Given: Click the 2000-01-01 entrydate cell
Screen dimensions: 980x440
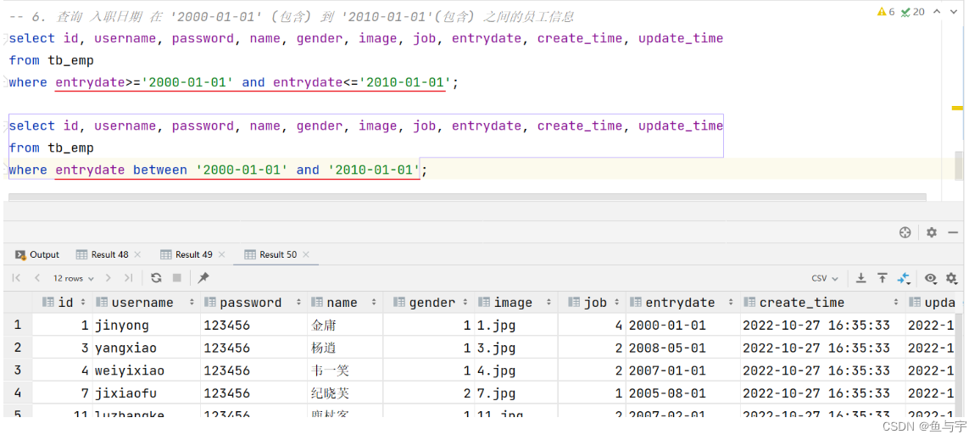Looking at the screenshot, I should pos(683,325).
